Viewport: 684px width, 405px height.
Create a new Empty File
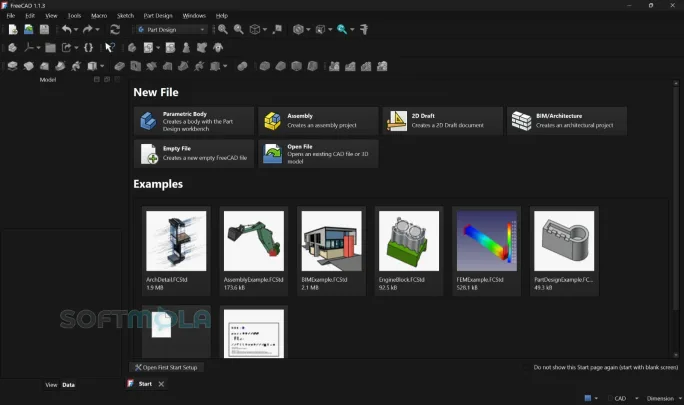(194, 154)
